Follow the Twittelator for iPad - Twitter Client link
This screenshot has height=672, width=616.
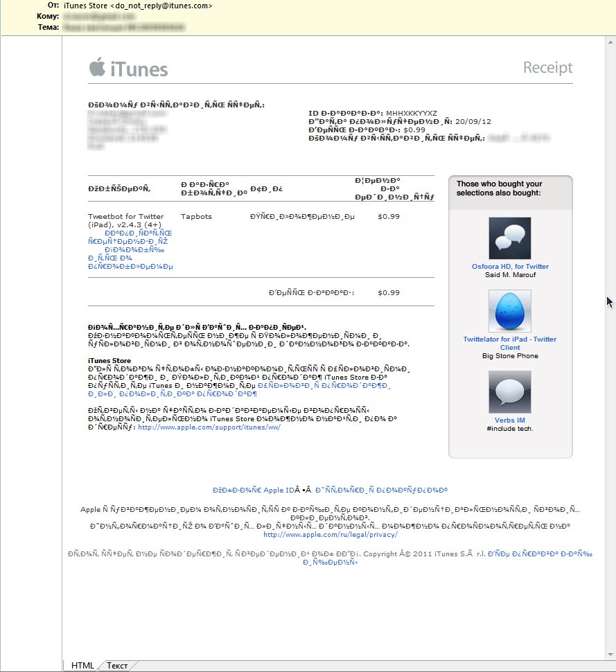(510, 344)
